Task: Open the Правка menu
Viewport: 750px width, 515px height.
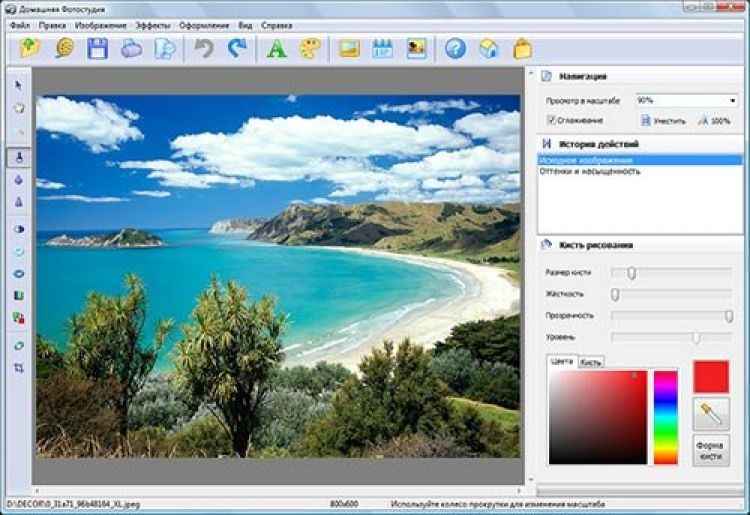Action: pyautogui.click(x=52, y=25)
